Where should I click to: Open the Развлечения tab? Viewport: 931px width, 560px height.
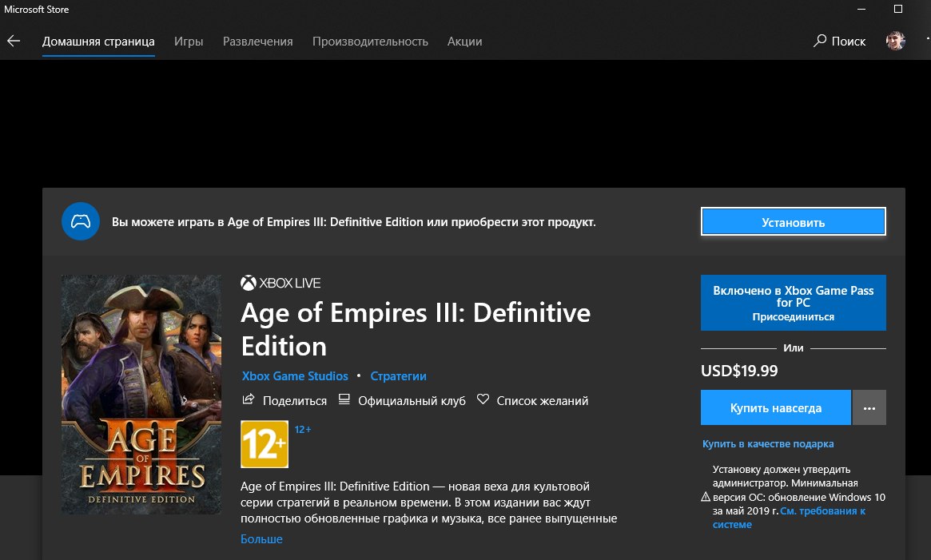coord(257,42)
